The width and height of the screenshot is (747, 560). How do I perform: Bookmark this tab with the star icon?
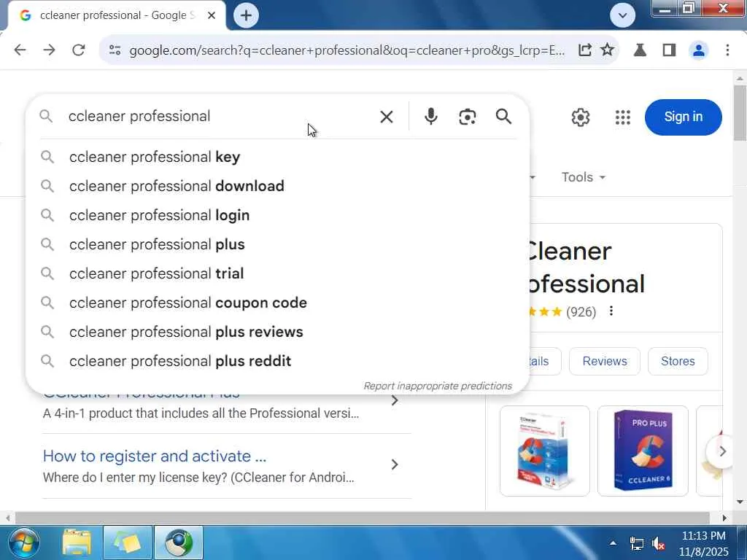607,50
